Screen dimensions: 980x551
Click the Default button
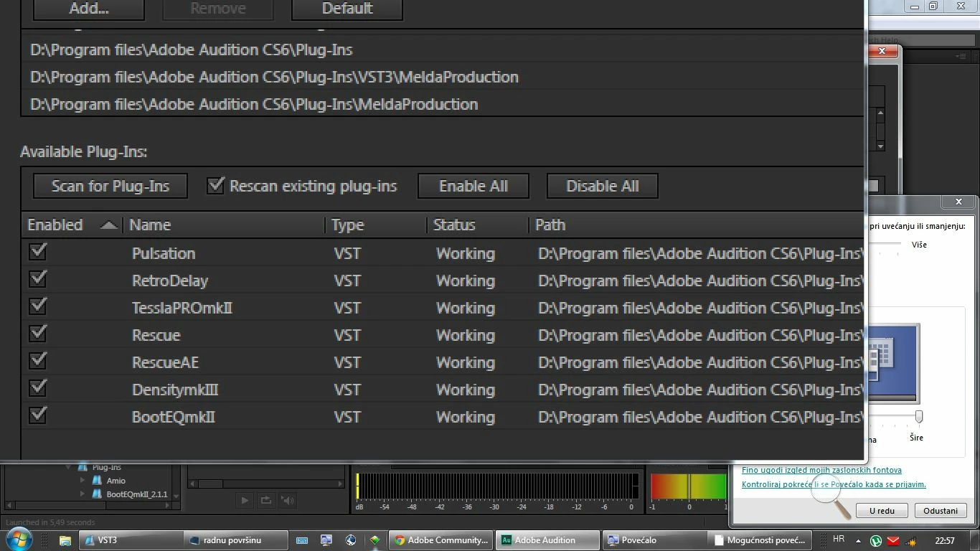347,9
